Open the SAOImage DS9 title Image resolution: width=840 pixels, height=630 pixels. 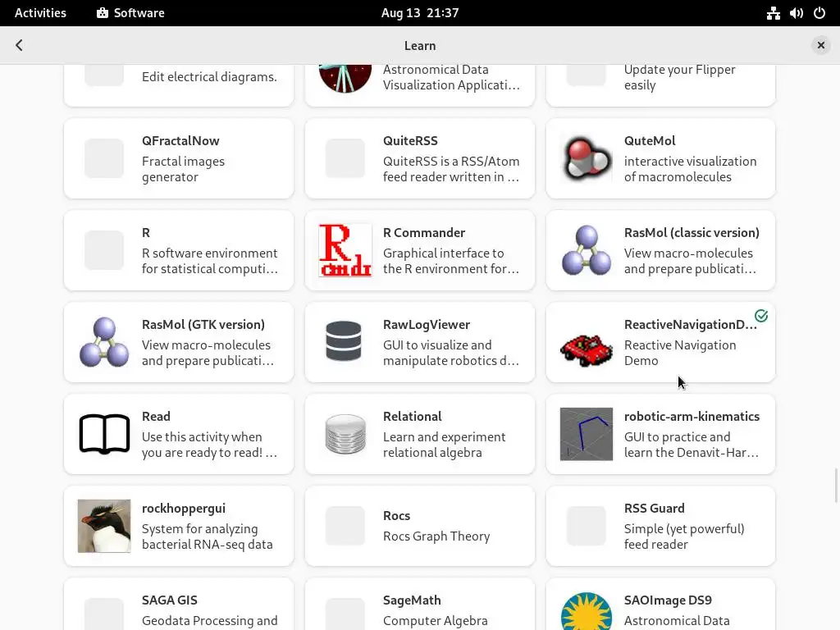[x=668, y=600]
